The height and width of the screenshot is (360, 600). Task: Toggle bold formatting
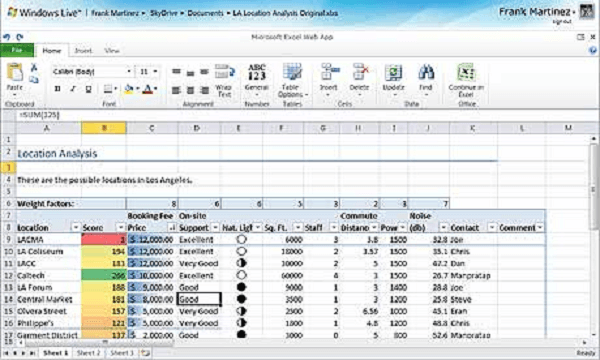(x=57, y=89)
